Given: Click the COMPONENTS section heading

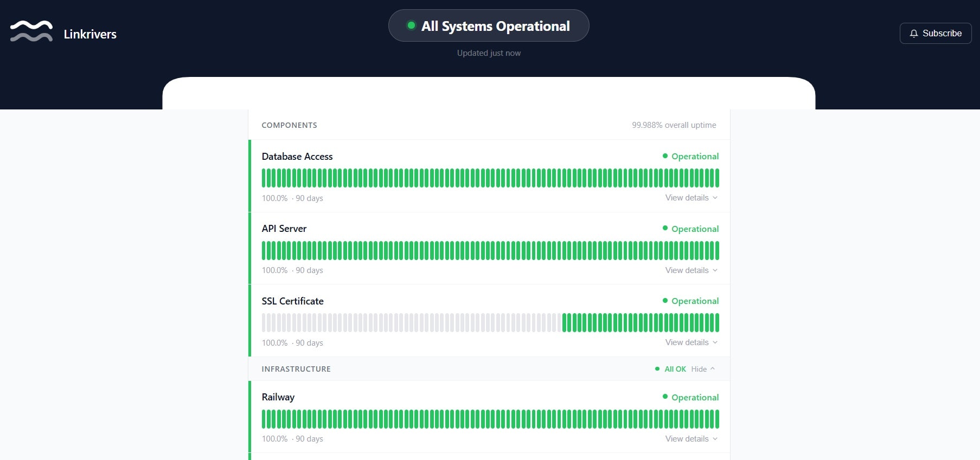Looking at the screenshot, I should coord(290,125).
